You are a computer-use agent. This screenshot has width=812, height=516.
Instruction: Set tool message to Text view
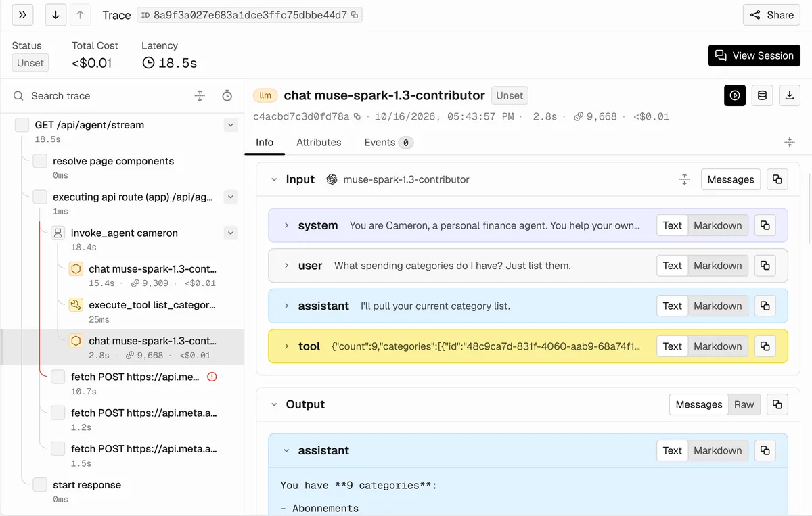[x=673, y=346]
